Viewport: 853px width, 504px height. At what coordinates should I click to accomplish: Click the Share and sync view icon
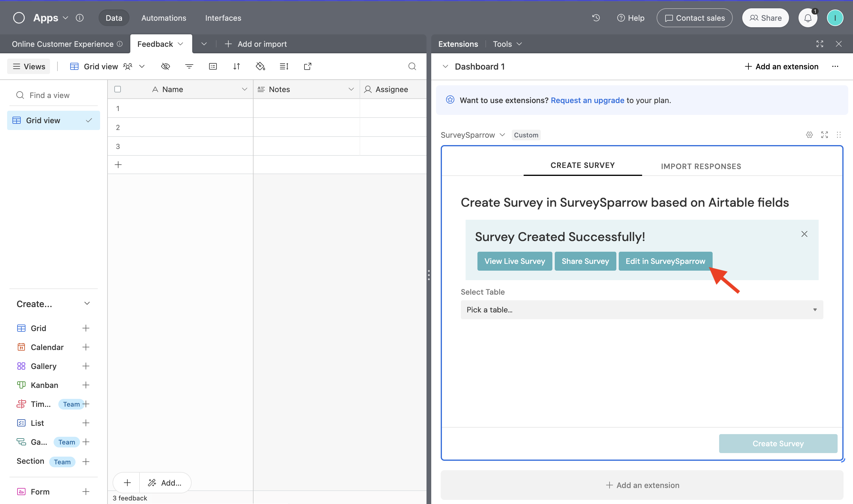(307, 66)
